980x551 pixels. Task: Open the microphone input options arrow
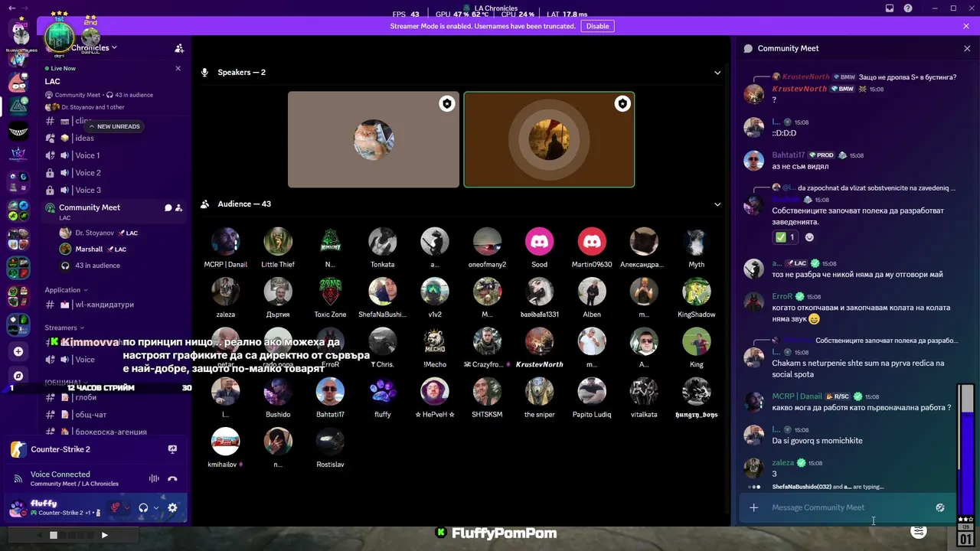click(127, 507)
